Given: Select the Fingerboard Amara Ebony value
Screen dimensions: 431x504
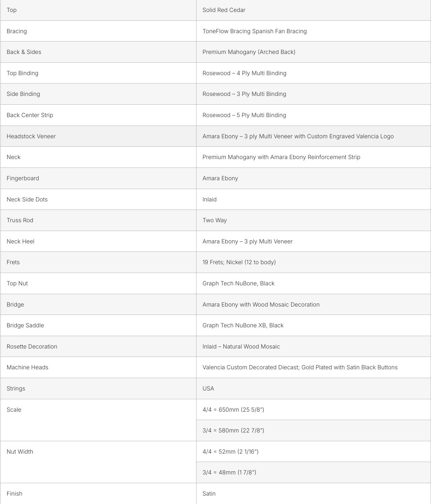Looking at the screenshot, I should point(220,178).
